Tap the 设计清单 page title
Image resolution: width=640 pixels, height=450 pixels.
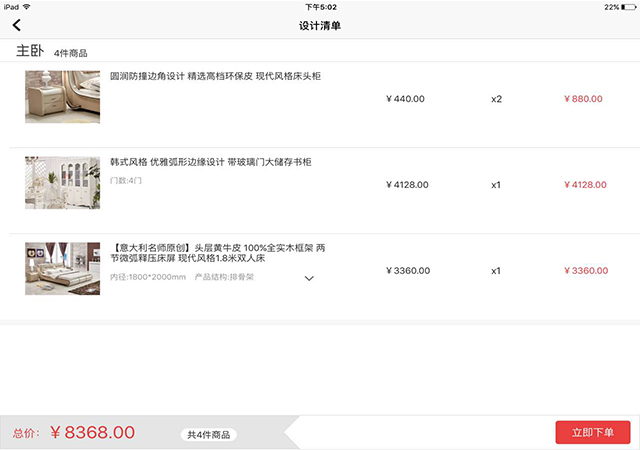pos(320,26)
